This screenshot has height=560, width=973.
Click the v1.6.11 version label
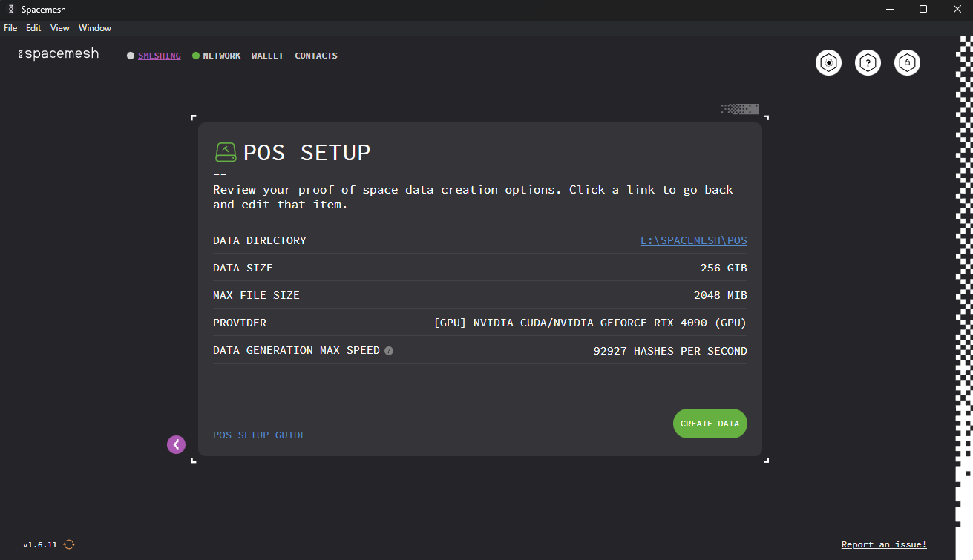coord(40,545)
